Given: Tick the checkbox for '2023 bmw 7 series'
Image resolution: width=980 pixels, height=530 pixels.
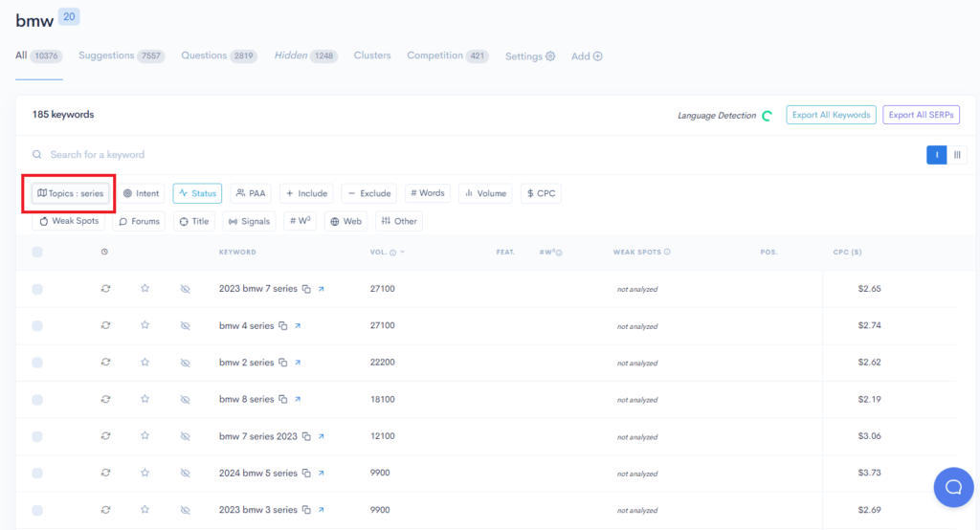Looking at the screenshot, I should point(37,289).
